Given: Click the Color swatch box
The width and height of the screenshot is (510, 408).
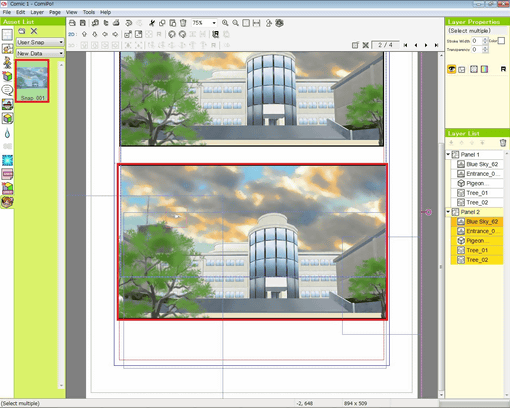Looking at the screenshot, I should [x=501, y=41].
